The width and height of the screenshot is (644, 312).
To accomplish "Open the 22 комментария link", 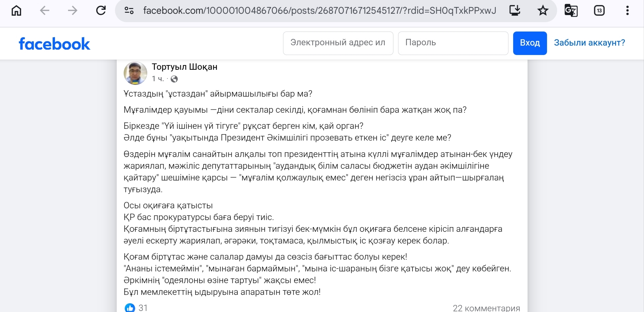I will click(486, 308).
